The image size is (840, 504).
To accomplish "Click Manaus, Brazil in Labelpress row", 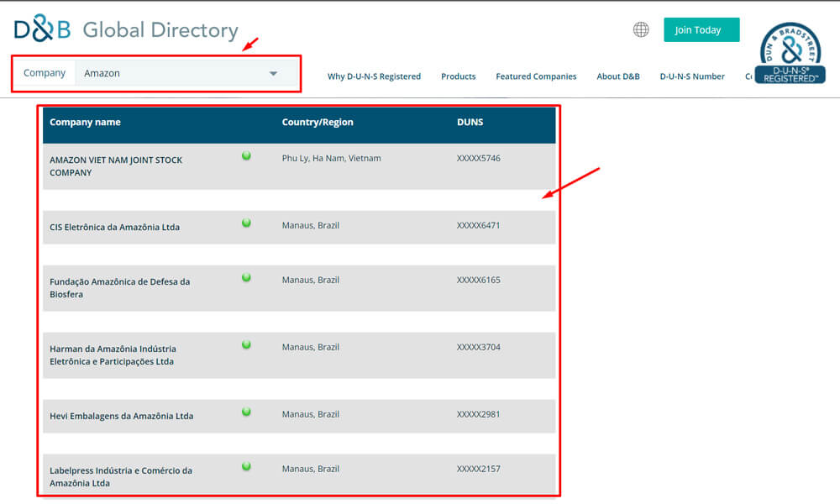I will [x=310, y=470].
